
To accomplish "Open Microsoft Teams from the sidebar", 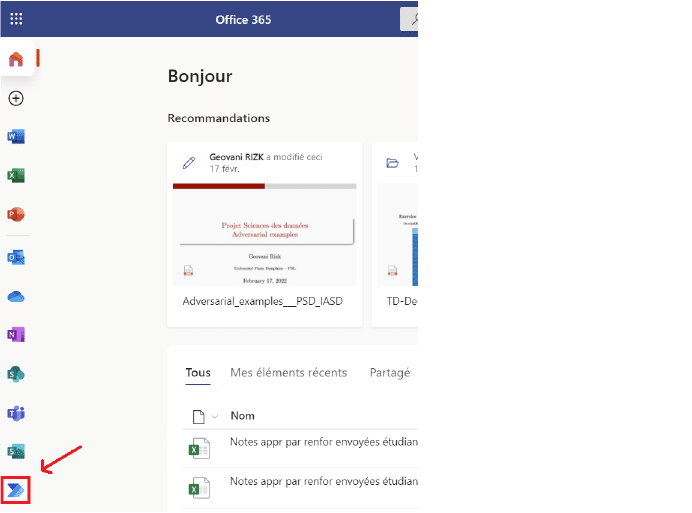I will (16, 413).
